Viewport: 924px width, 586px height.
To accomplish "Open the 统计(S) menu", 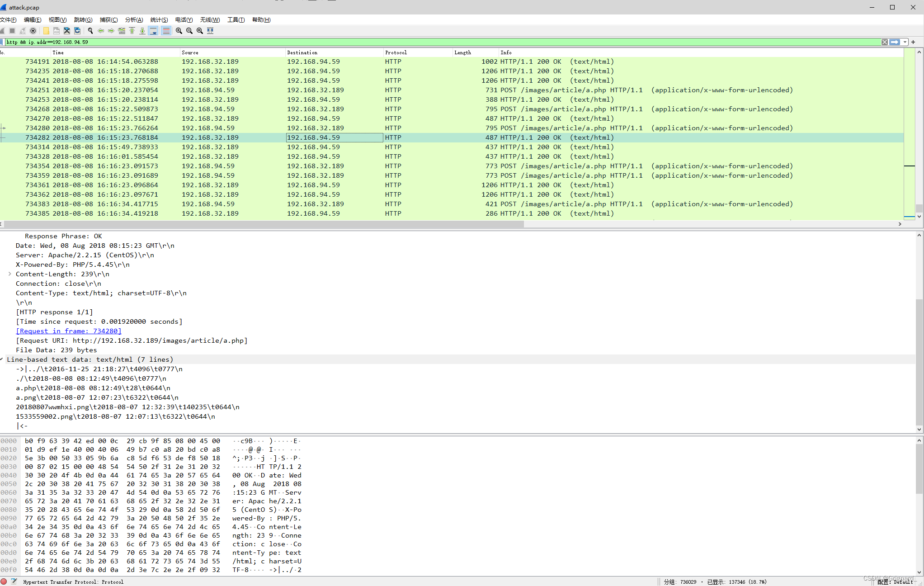I will click(x=159, y=20).
